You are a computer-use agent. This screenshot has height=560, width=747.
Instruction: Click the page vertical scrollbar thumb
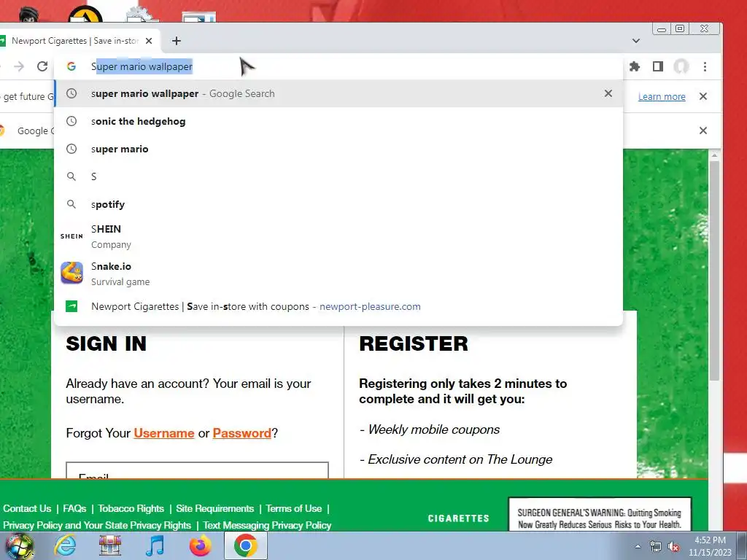(x=713, y=271)
